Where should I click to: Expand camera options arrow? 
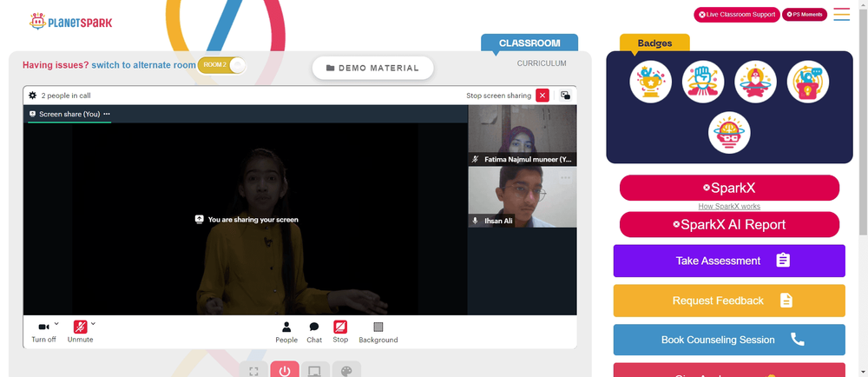tap(56, 323)
